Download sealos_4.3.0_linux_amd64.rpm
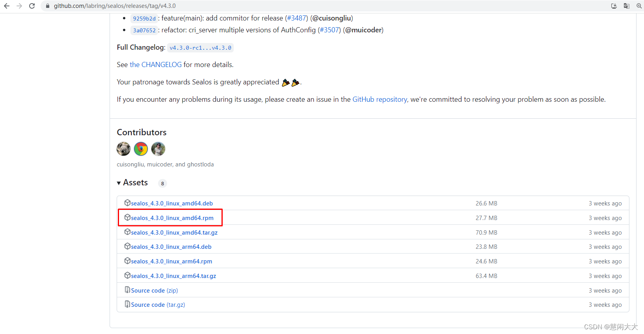Image resolution: width=644 pixels, height=334 pixels. (172, 218)
